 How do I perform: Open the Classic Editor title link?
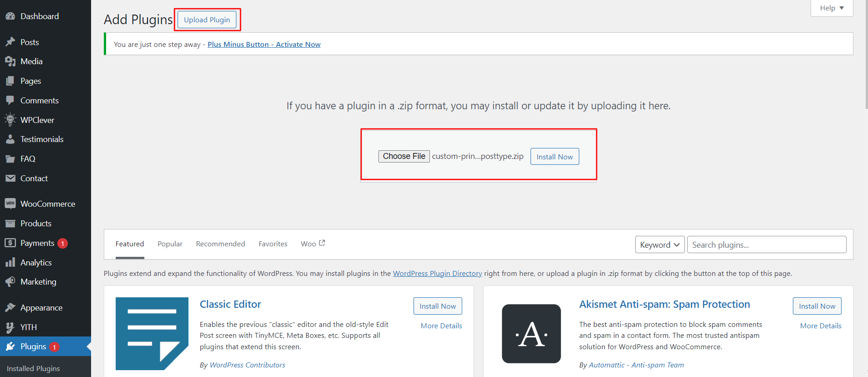230,304
